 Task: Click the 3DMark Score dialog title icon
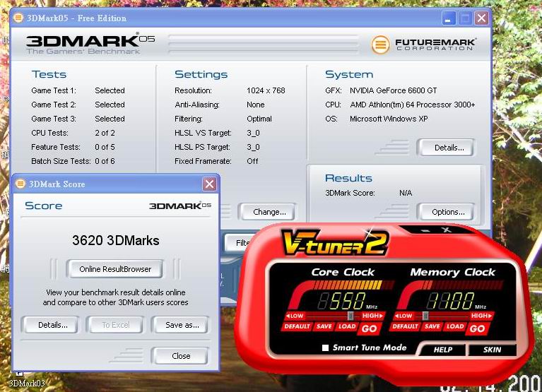[20, 184]
